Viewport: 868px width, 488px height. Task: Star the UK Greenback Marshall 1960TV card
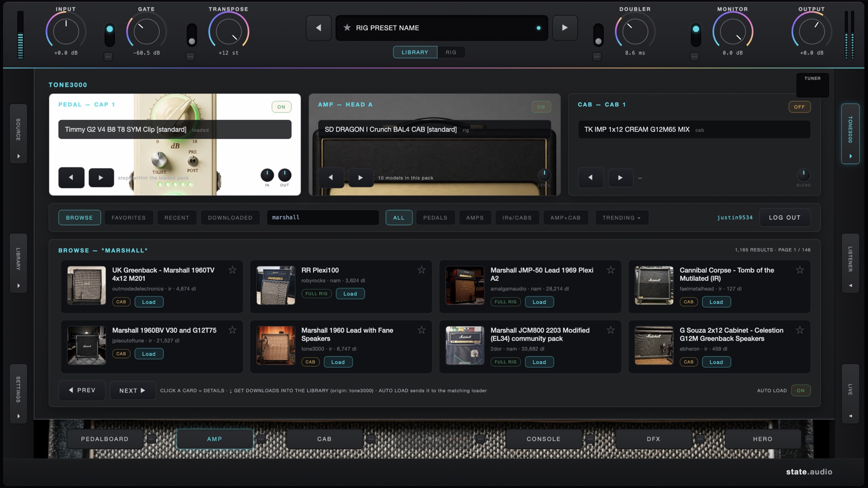232,270
